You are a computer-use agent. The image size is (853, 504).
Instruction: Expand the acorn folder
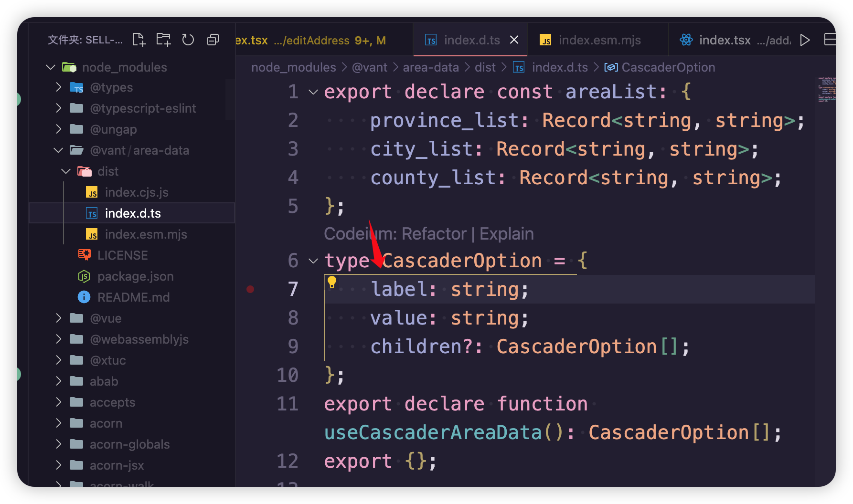click(132, 423)
